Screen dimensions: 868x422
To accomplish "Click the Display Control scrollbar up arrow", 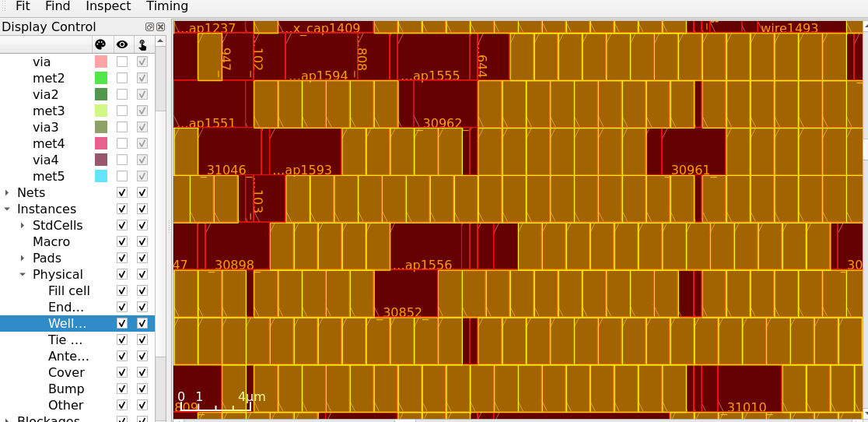I will [x=160, y=40].
